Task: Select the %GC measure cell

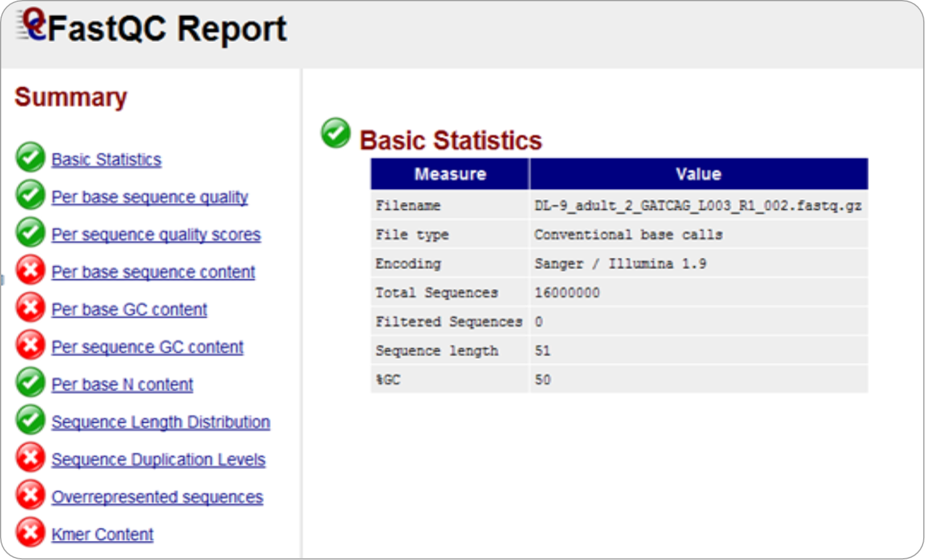Action: coord(450,379)
